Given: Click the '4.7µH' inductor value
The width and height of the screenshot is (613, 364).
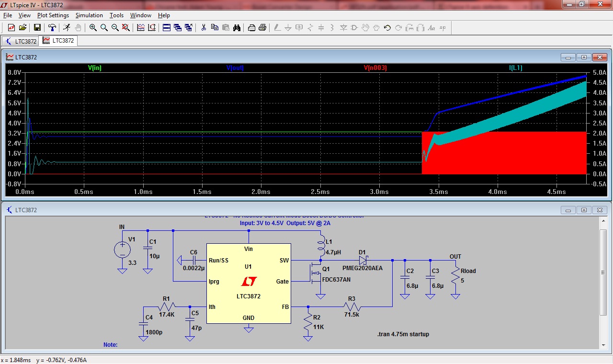Looking at the screenshot, I should tap(334, 251).
